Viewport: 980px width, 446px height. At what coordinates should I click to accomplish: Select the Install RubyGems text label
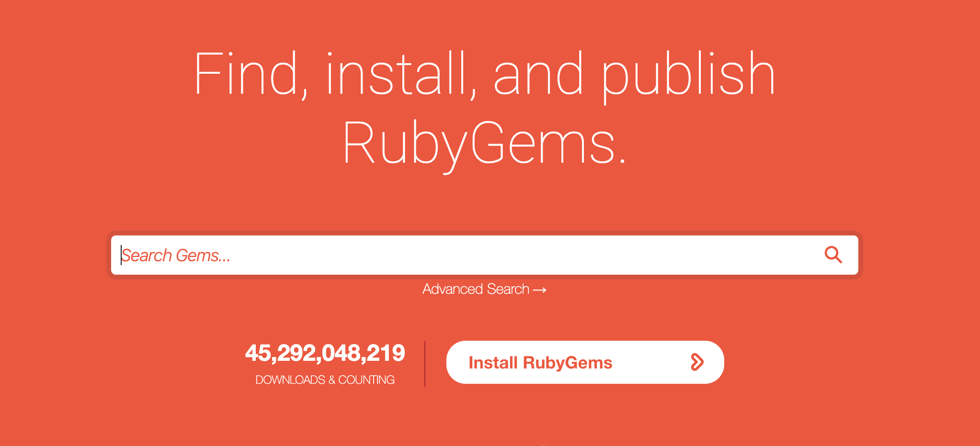coord(540,363)
